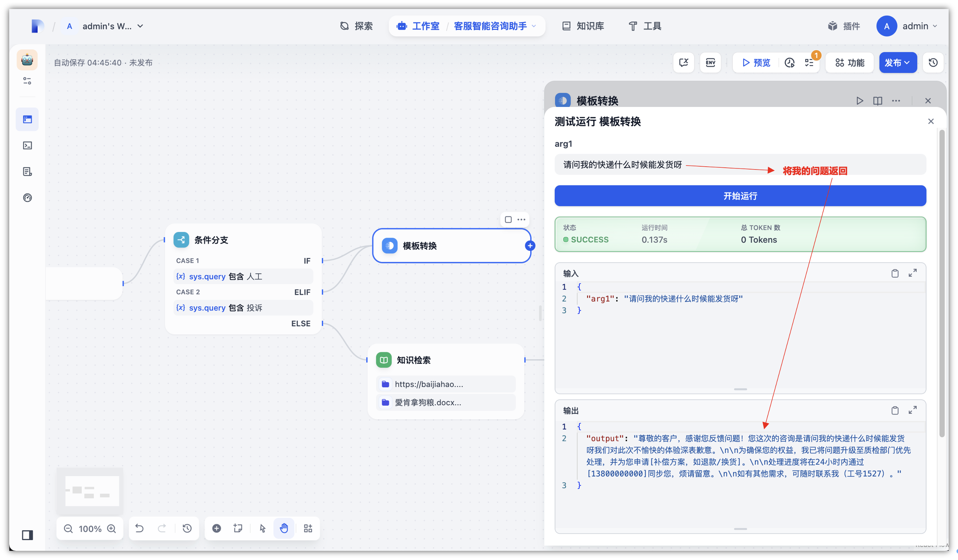Click the checklist icon with badge
Screen dimensions: 958x560
point(809,63)
